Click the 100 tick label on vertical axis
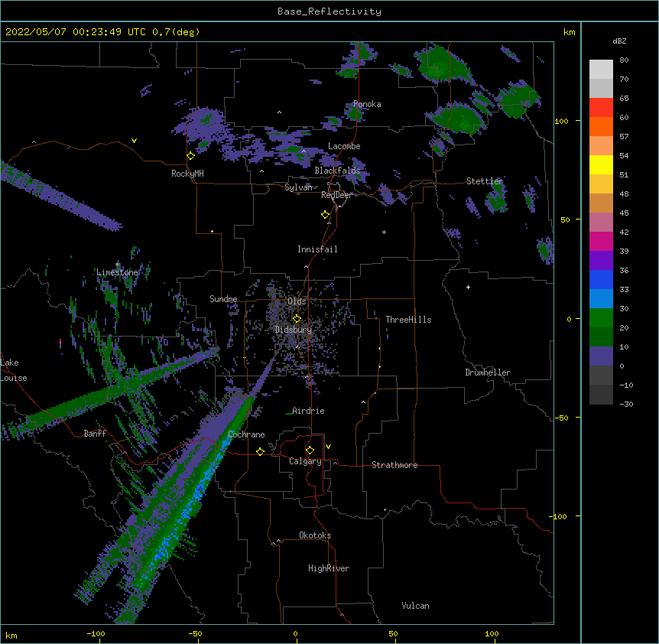The height and width of the screenshot is (644, 659). [x=561, y=121]
